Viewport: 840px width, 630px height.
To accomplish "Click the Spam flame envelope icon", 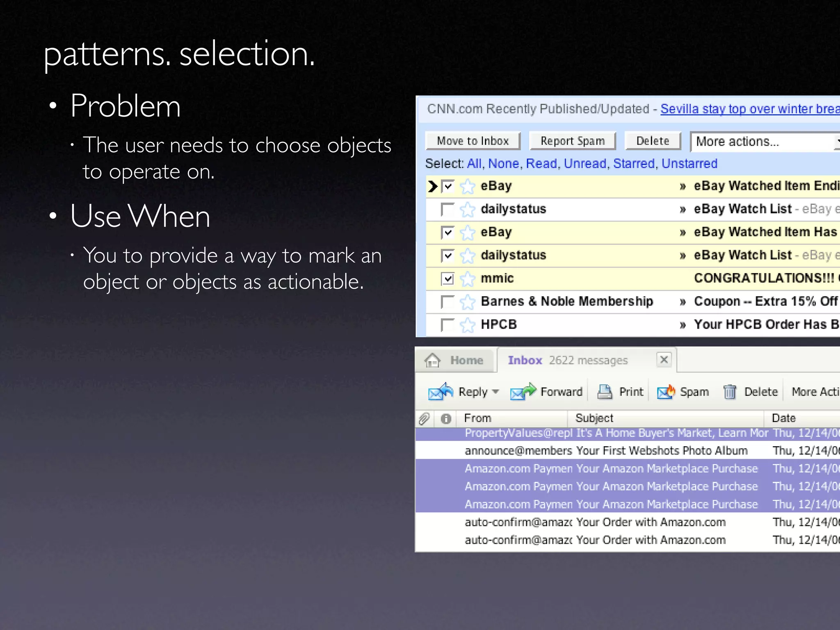I will point(666,392).
